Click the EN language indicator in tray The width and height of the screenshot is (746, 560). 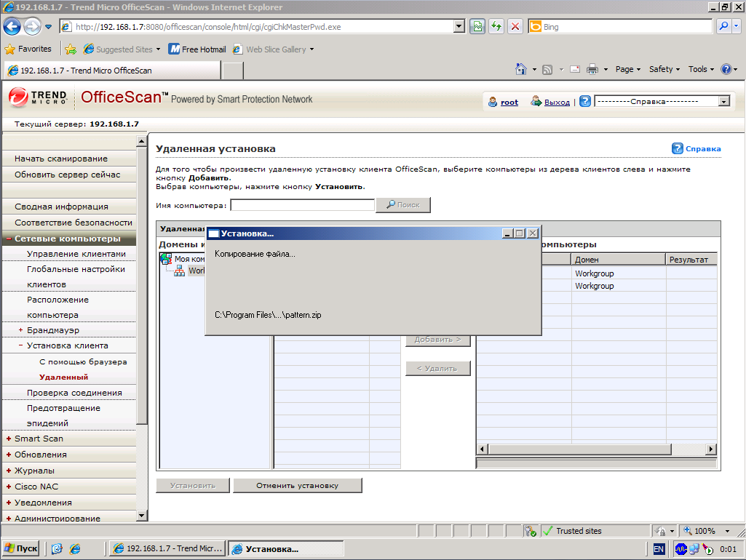pyautogui.click(x=659, y=549)
